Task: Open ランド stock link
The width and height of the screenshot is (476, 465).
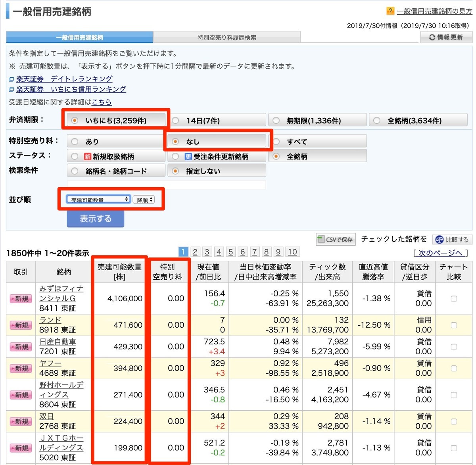Action: pyautogui.click(x=50, y=320)
